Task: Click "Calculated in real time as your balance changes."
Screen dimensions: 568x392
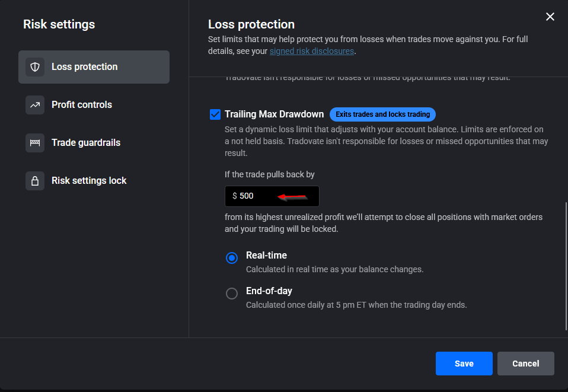Action: click(335, 269)
